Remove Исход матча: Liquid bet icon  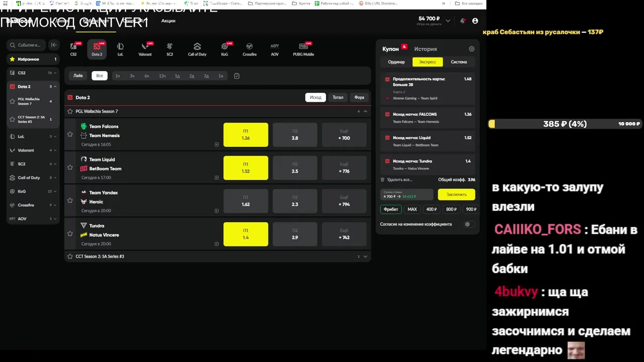point(387,138)
